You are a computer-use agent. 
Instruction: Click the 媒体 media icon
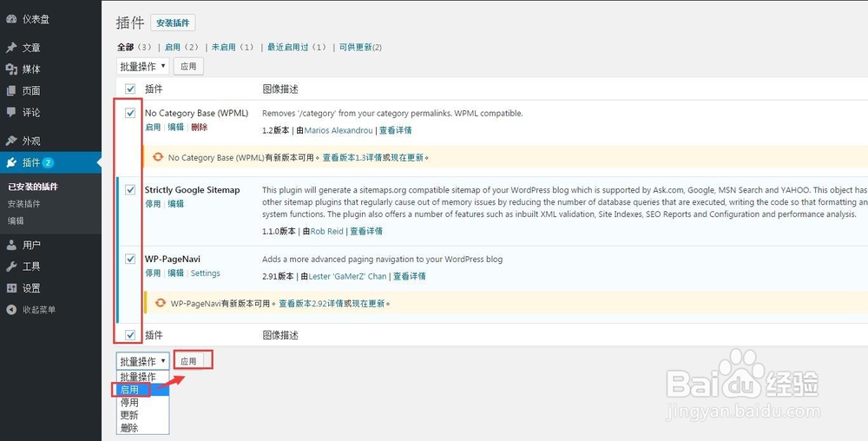pyautogui.click(x=11, y=69)
